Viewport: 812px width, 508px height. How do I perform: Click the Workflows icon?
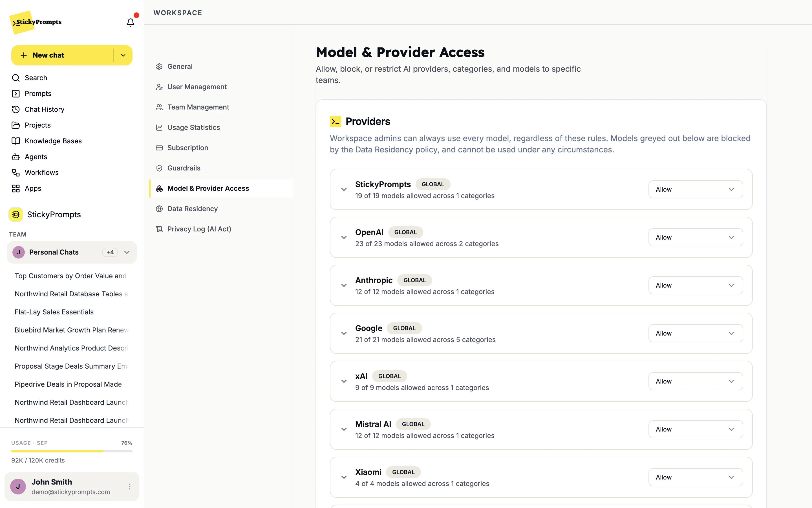[16, 172]
